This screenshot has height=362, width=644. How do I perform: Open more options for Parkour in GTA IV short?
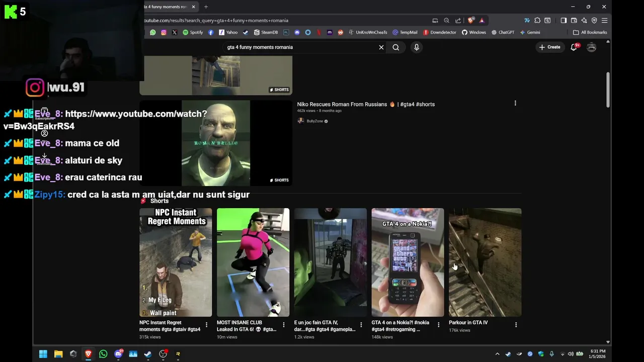pyautogui.click(x=516, y=325)
